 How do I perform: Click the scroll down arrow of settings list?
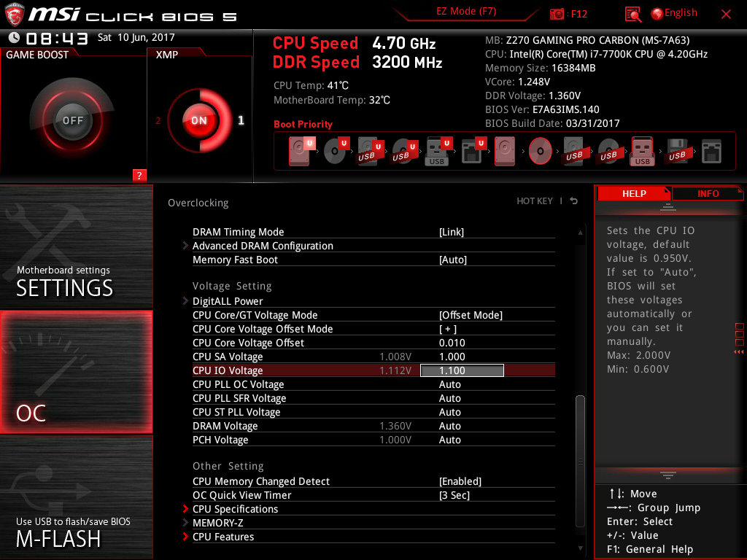pyautogui.click(x=580, y=548)
